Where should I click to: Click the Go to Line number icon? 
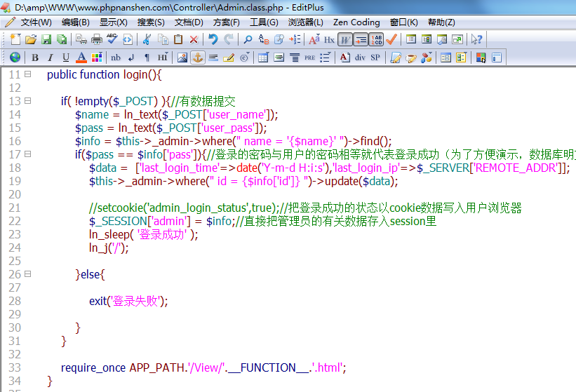[x=295, y=39]
